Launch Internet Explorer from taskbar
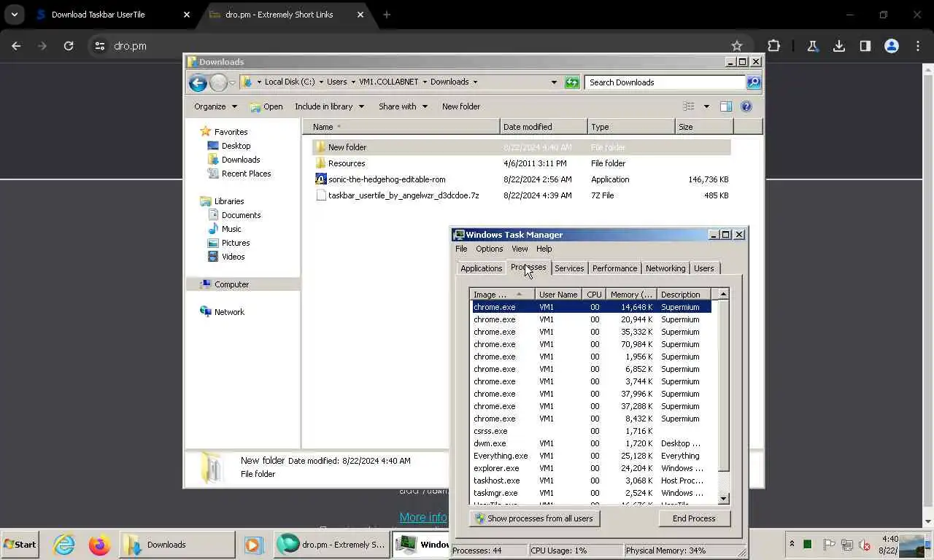 [64, 545]
